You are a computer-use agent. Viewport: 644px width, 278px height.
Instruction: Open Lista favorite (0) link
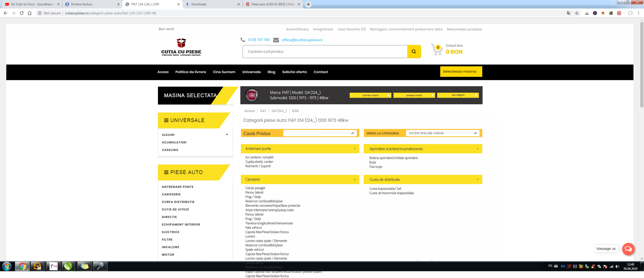352,29
